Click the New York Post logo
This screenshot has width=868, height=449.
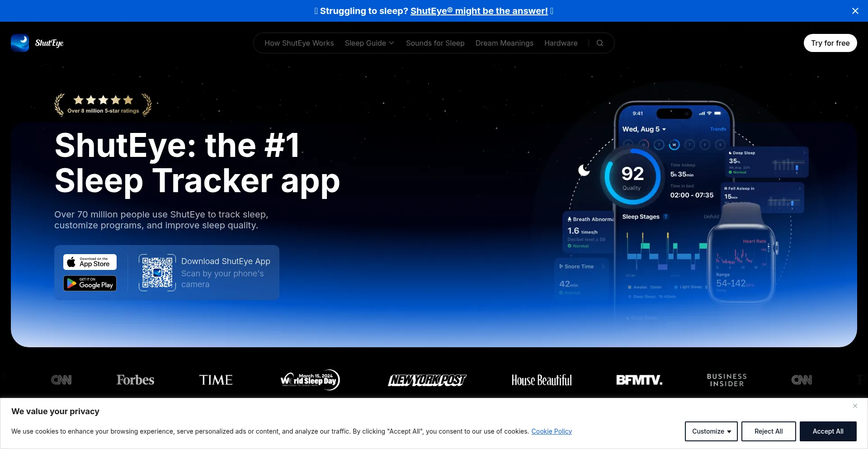pyautogui.click(x=427, y=380)
